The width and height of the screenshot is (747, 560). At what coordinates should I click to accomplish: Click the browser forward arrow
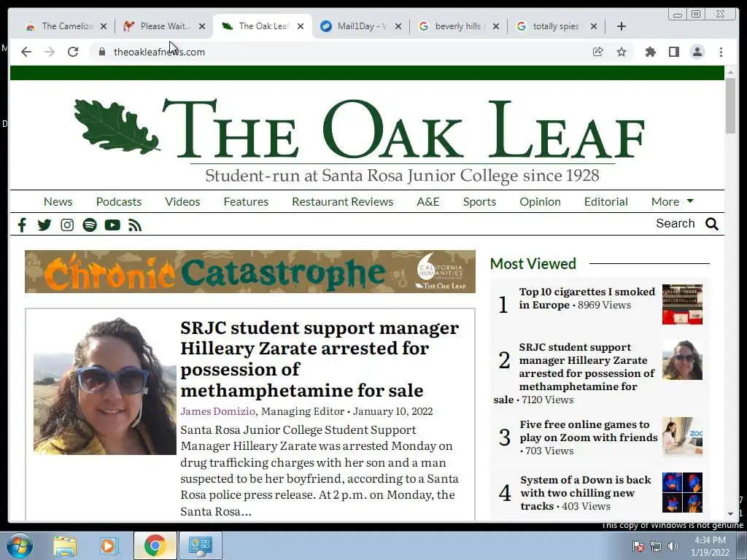50,52
